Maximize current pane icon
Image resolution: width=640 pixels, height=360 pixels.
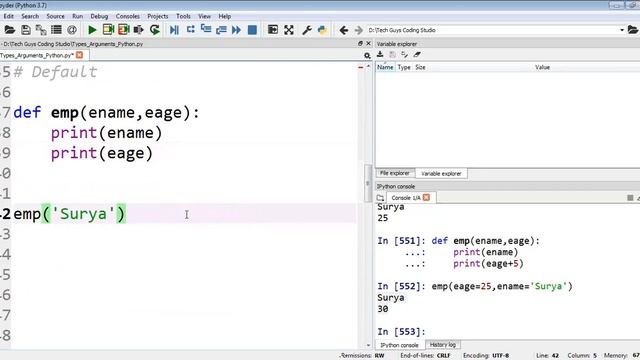coord(273,30)
